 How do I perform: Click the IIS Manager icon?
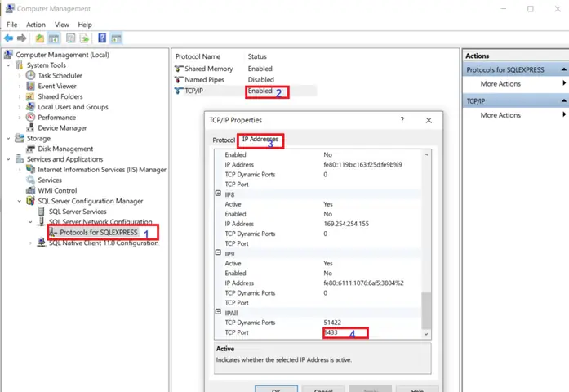click(x=30, y=170)
